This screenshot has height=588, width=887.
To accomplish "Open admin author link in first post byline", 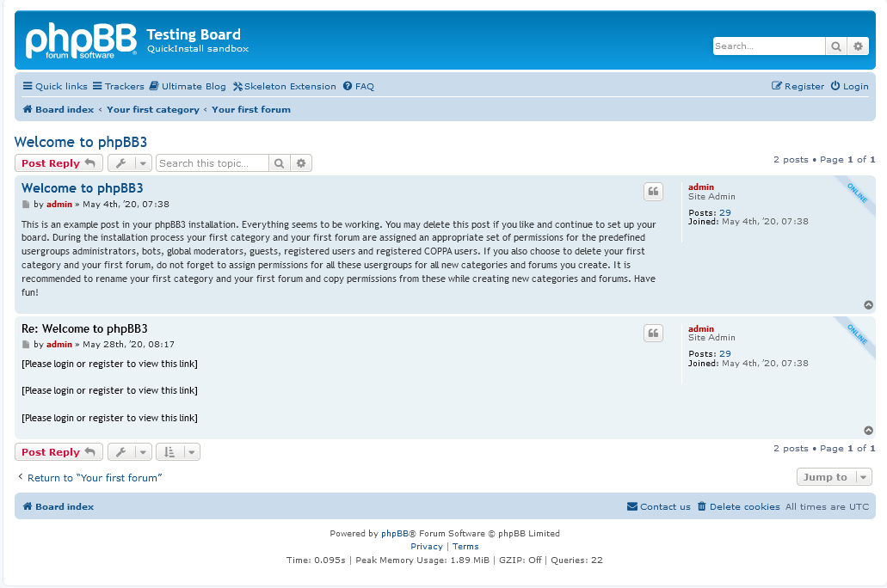I will coord(59,204).
